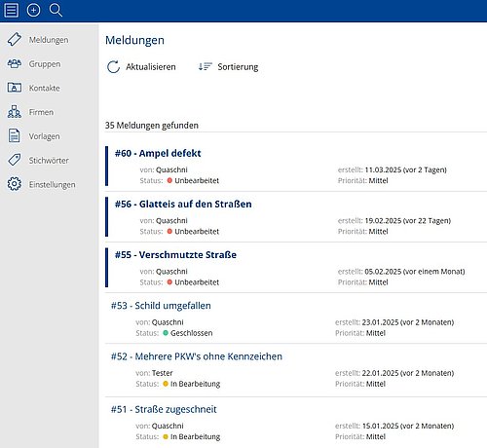Click the Aktualisieren refresh button
The width and height of the screenshot is (487, 448).
coord(141,67)
